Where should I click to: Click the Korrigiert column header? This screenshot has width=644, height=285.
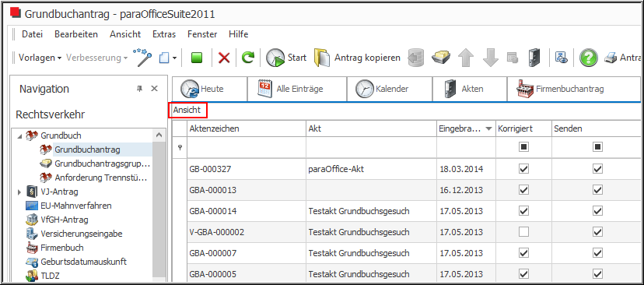[x=523, y=128]
